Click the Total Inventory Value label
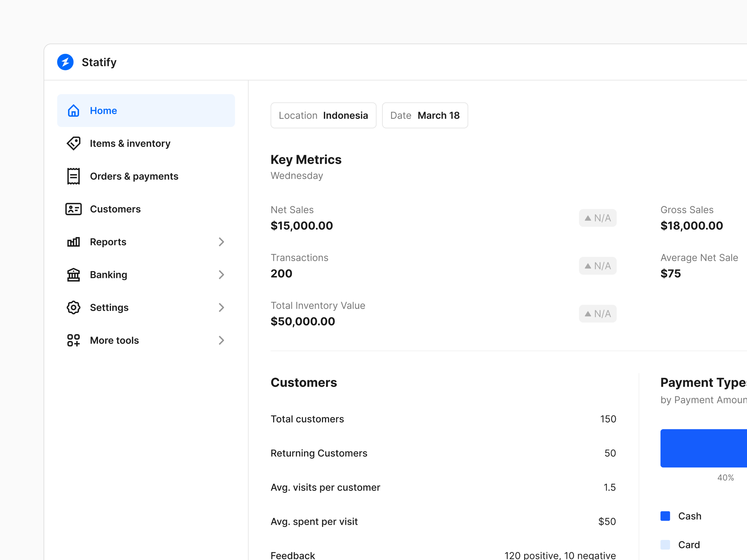 click(318, 306)
